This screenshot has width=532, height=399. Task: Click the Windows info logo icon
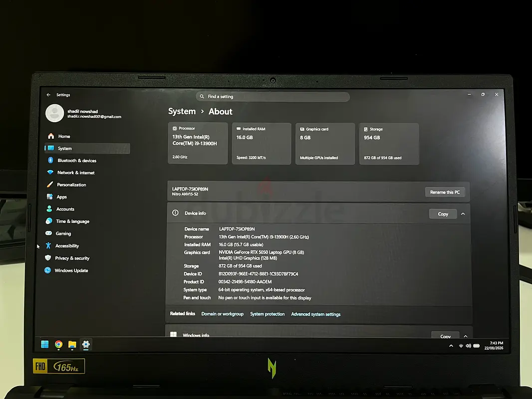[x=173, y=334]
